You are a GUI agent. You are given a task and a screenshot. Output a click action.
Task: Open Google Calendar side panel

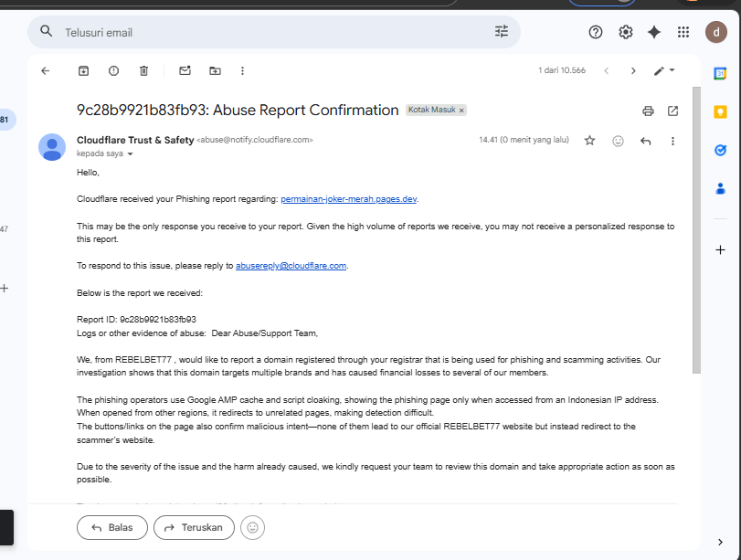(x=720, y=74)
